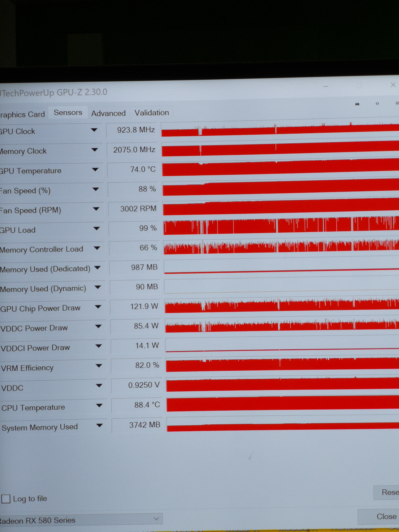Open GPU Load sensor dropdown arrow
The width and height of the screenshot is (399, 532).
(x=96, y=229)
